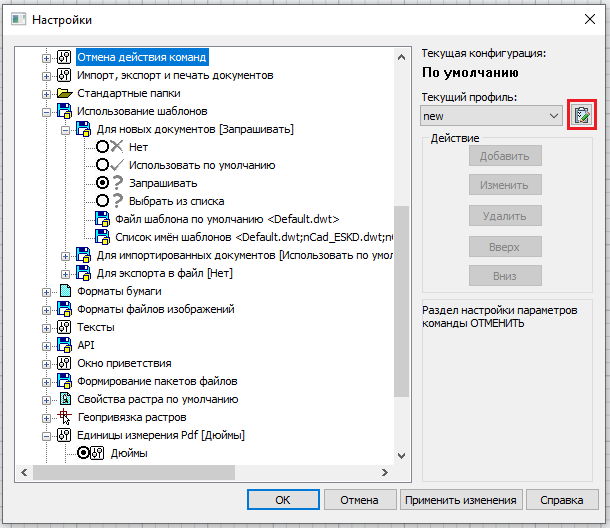
Task: Collapse the Для новых документов node
Action: click(64, 129)
